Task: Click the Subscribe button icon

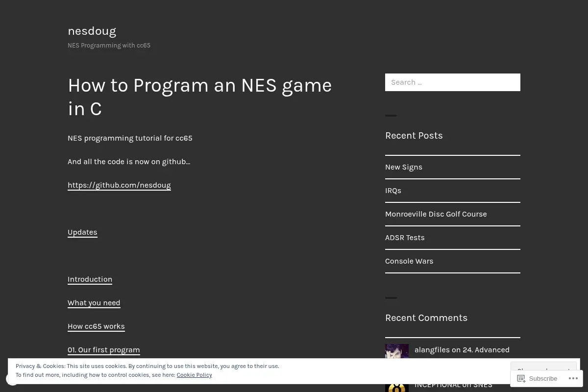Action: coord(521,378)
